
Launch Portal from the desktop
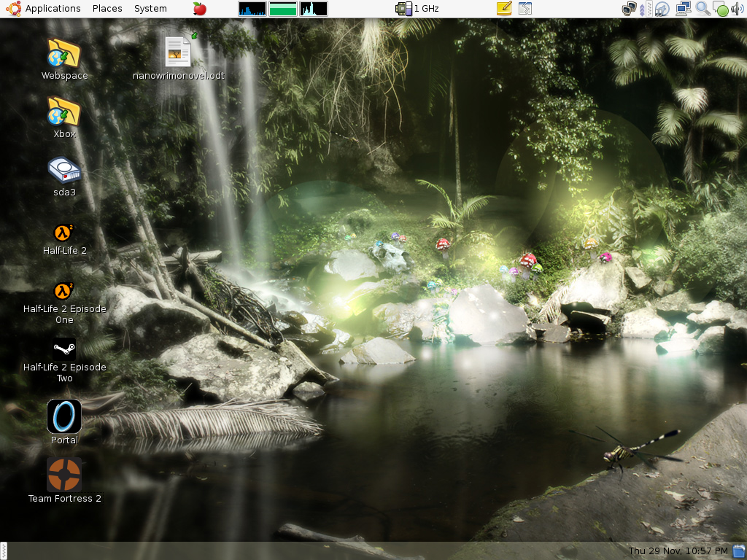point(64,416)
